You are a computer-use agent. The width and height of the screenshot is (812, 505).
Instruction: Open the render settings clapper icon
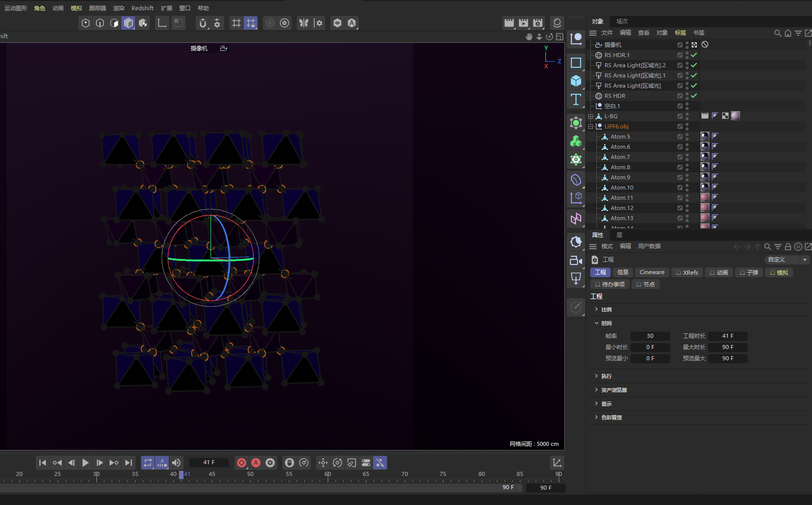coord(538,23)
